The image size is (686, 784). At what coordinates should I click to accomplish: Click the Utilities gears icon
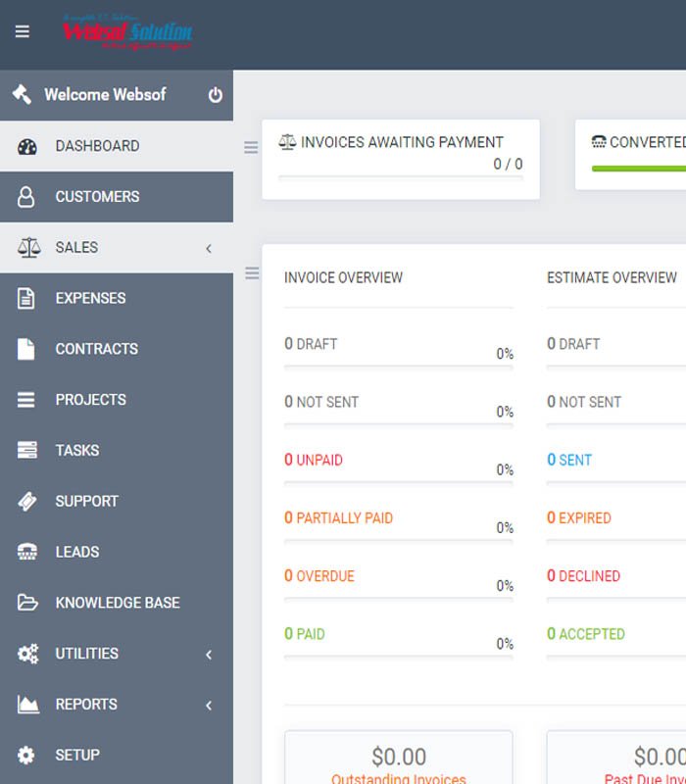tap(27, 653)
